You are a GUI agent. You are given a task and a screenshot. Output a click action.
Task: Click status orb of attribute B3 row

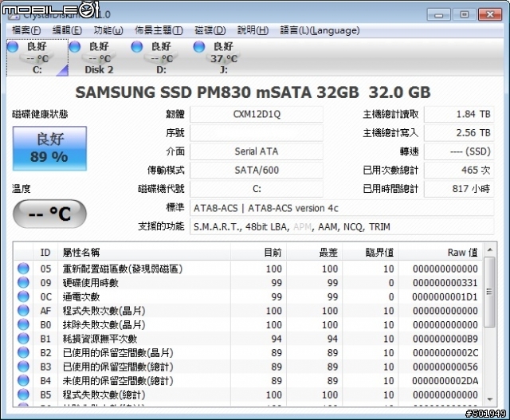[23, 367]
